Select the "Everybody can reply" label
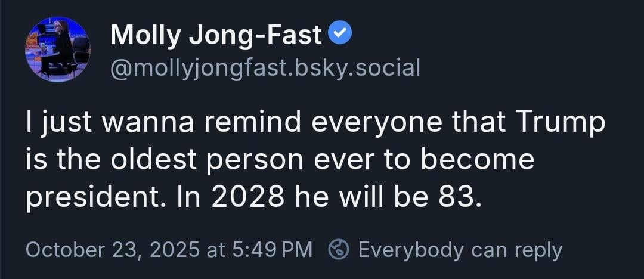The height and width of the screenshot is (279, 644). point(460,250)
